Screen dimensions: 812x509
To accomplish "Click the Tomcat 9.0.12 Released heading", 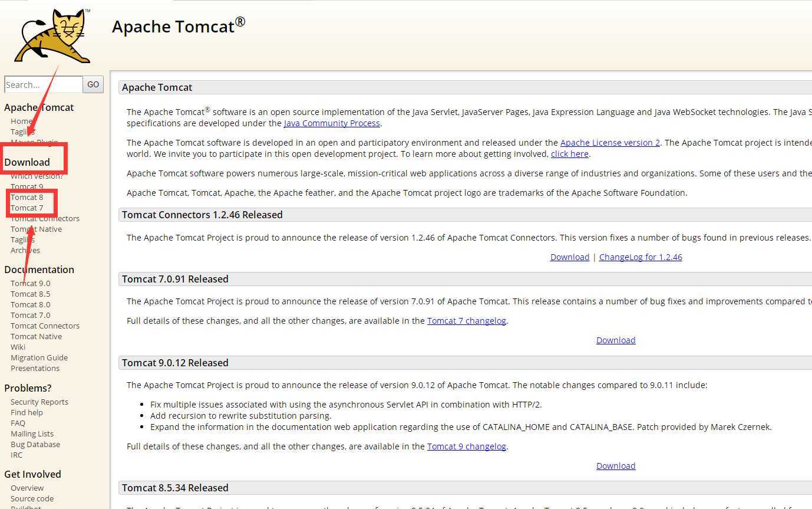I will click(x=175, y=363).
